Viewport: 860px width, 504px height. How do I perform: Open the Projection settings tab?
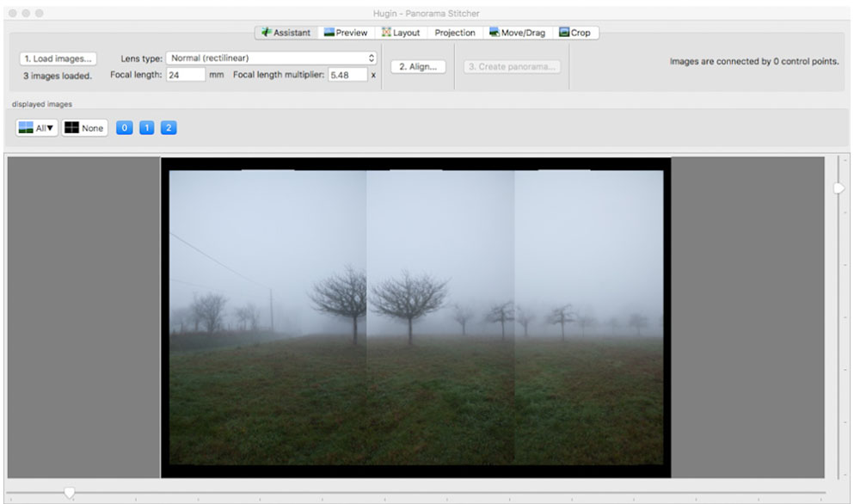pyautogui.click(x=454, y=32)
